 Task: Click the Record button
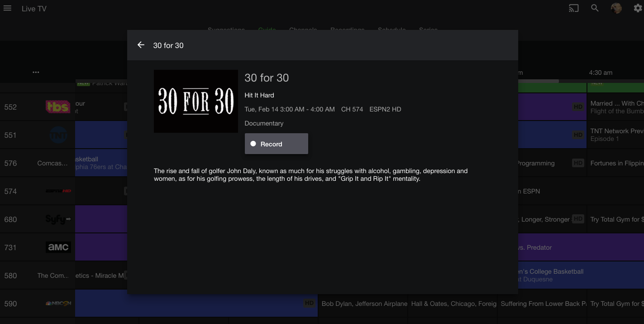(x=277, y=144)
